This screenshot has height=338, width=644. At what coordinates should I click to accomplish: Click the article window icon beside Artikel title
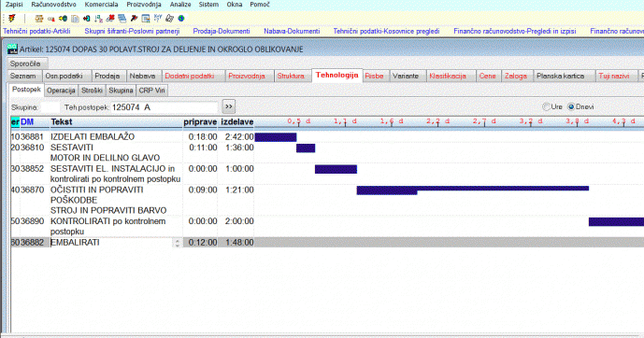pyautogui.click(x=12, y=49)
